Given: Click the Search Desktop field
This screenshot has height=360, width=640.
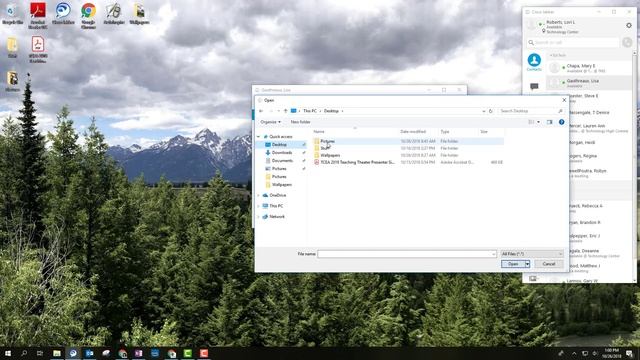Looking at the screenshot, I should pos(531,111).
